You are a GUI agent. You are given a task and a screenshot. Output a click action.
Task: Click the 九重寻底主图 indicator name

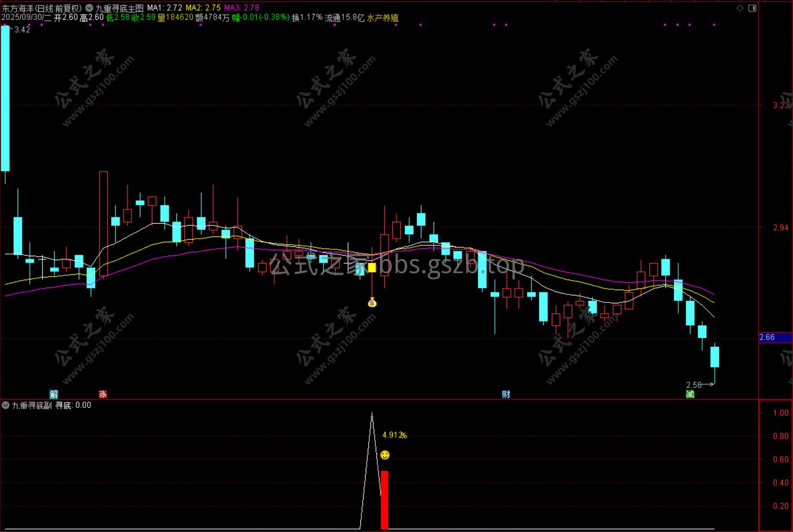(120, 8)
